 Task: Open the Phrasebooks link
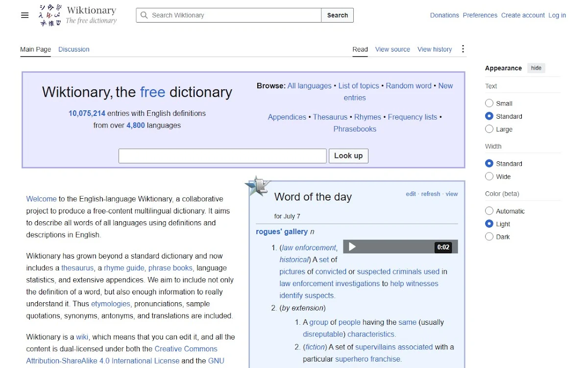pyautogui.click(x=355, y=129)
